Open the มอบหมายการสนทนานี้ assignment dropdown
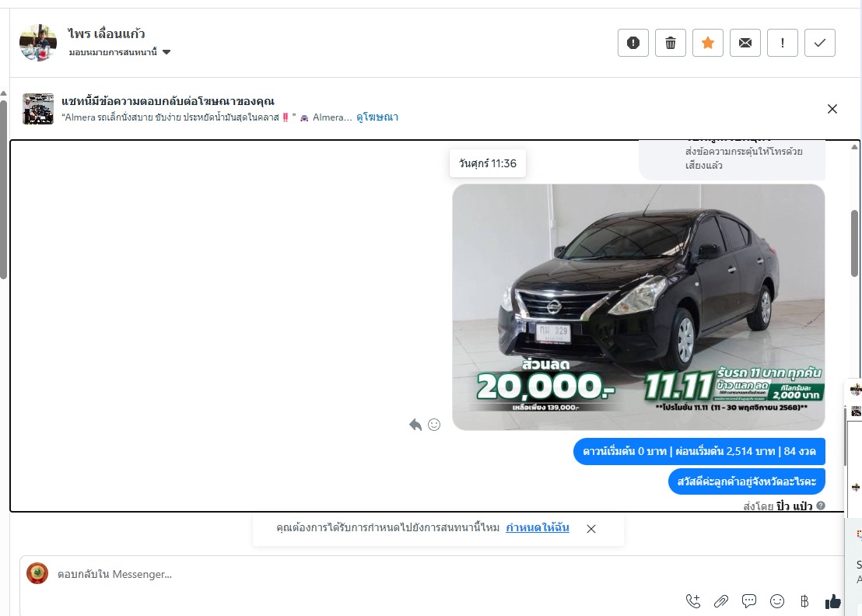 (x=119, y=52)
